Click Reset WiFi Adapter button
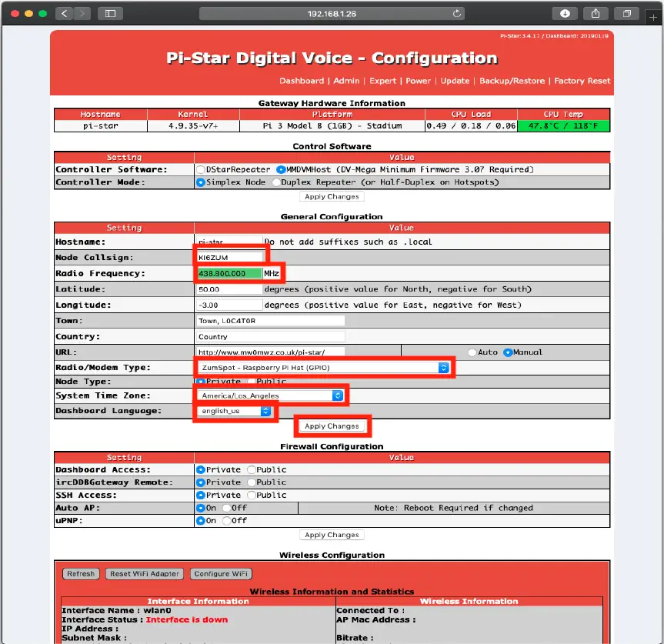The height and width of the screenshot is (644, 664). [x=145, y=573]
